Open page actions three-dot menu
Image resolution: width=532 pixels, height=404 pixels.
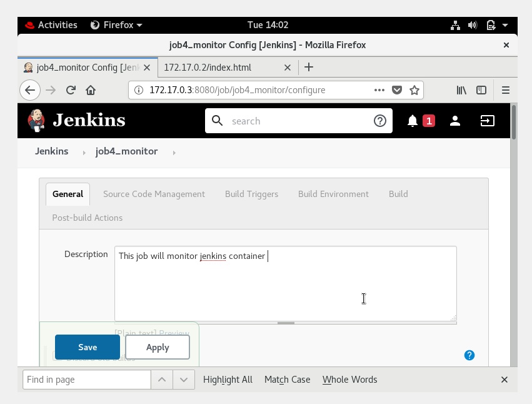click(x=379, y=90)
